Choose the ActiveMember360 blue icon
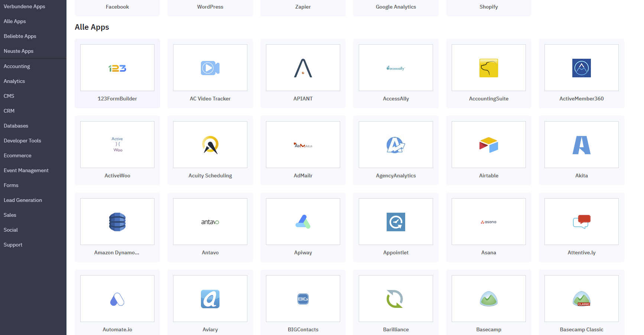The width and height of the screenshot is (644, 335). click(x=582, y=68)
